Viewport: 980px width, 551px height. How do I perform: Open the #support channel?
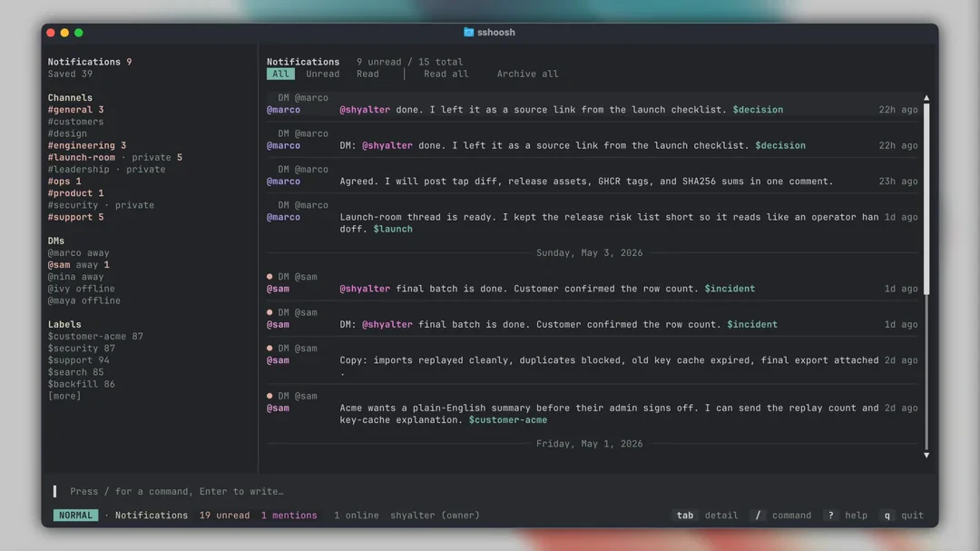[x=75, y=217]
